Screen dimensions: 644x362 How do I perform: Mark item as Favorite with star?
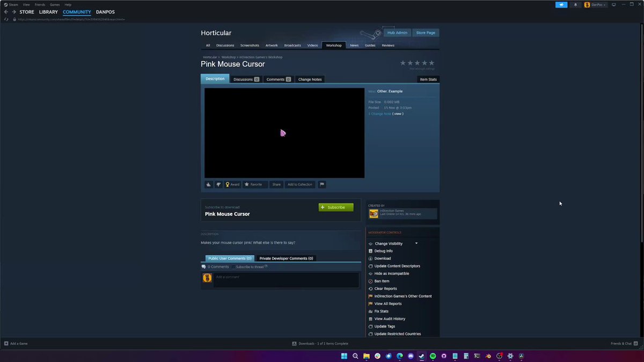click(255, 184)
